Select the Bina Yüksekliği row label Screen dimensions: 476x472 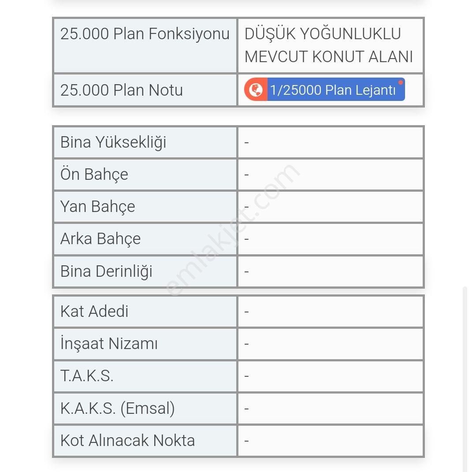(x=113, y=142)
